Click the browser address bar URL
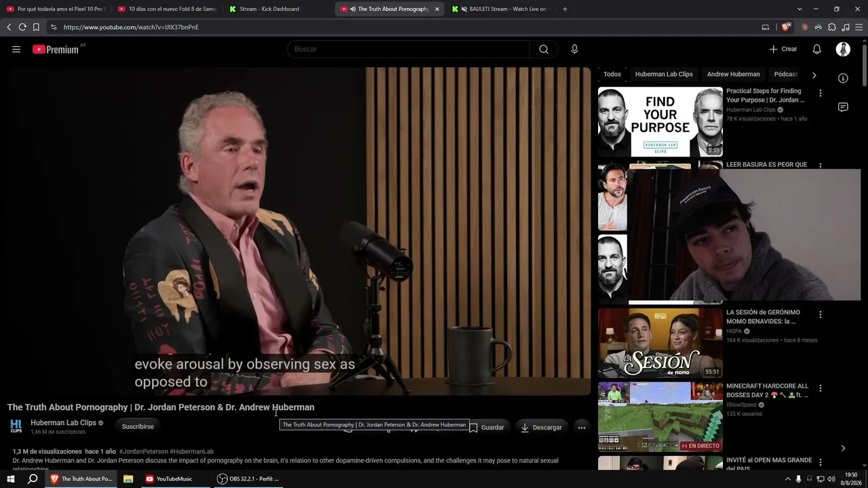868x488 pixels. [x=132, y=27]
